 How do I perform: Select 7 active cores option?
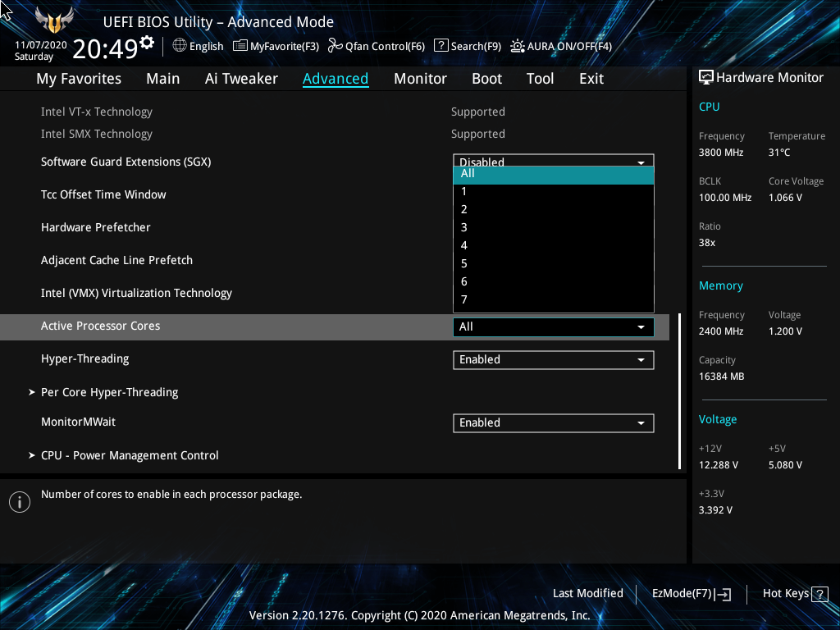[x=554, y=300]
